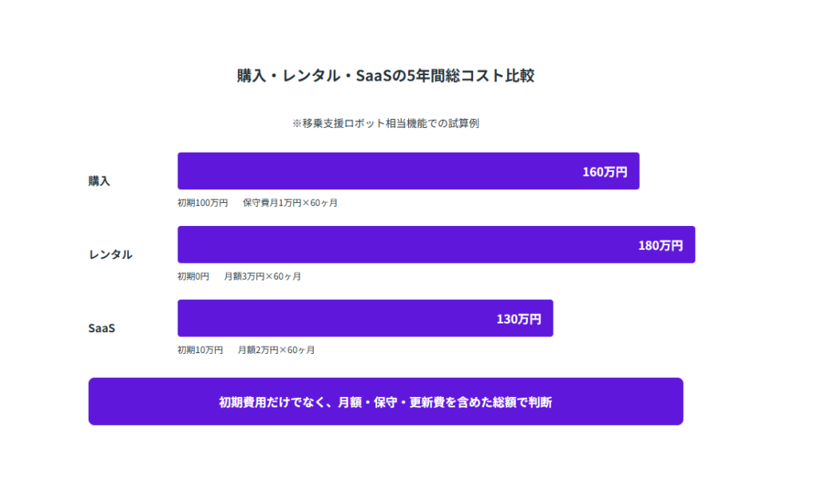
Task: Click the purple レンタル cost bar
Action: click(399, 244)
